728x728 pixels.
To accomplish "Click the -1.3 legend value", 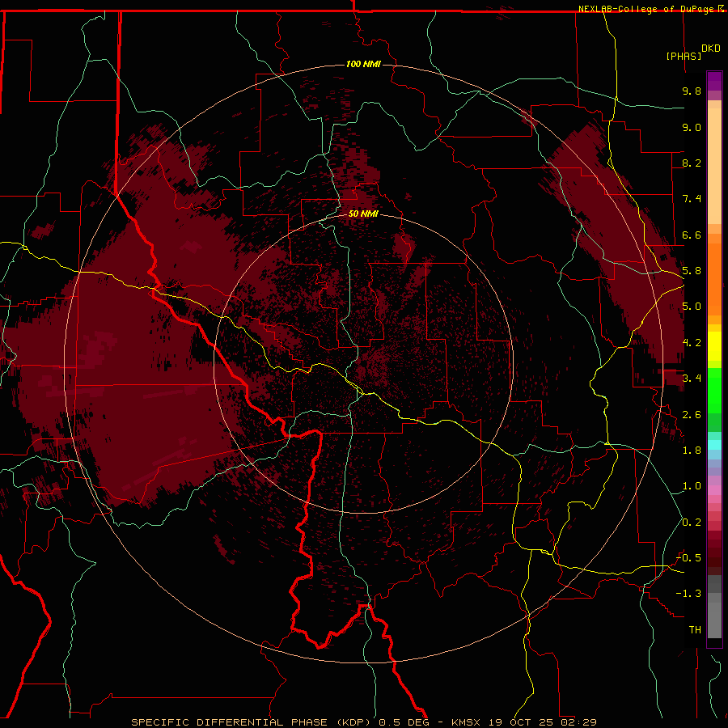I will point(688,594).
